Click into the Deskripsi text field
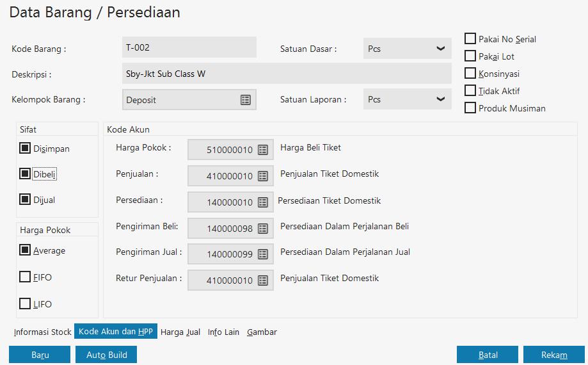Image resolution: width=588 pixels, height=365 pixels. coord(287,74)
